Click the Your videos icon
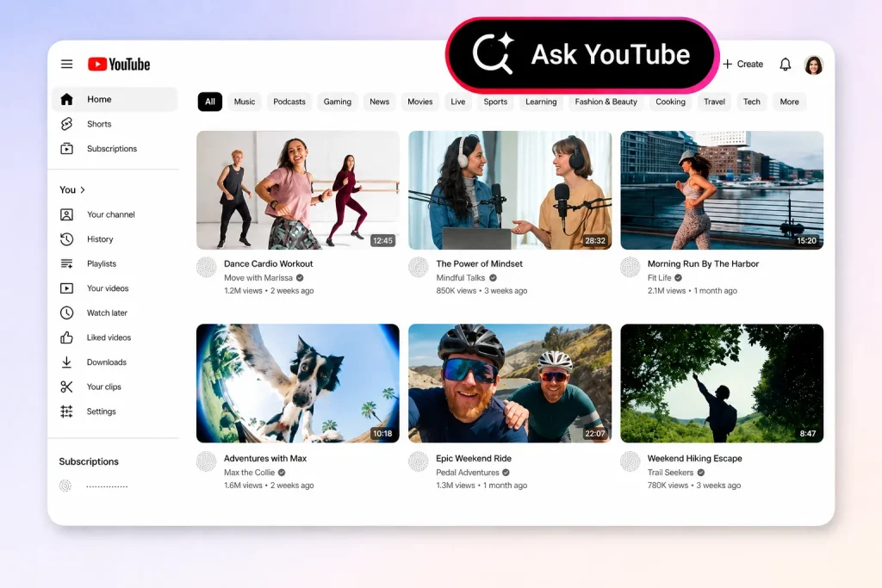This screenshot has height=588, width=882. tap(66, 288)
